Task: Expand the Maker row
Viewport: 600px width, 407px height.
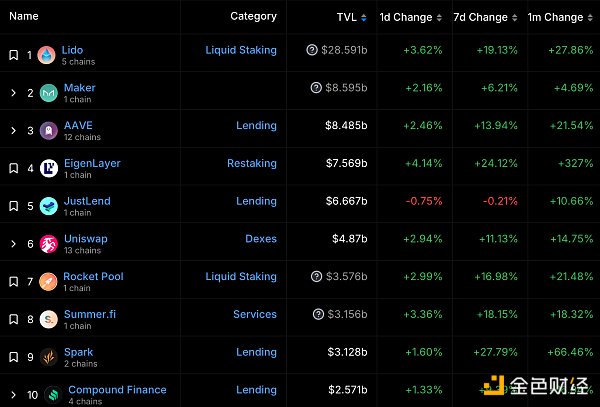Action: 13,93
